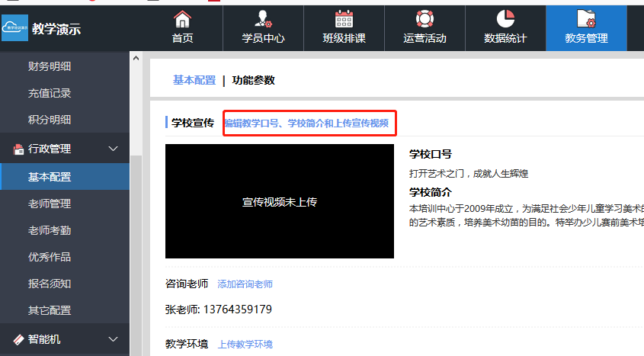This screenshot has width=644, height=356.
Task: Click the home icon above 首页
Action: pyautogui.click(x=182, y=19)
